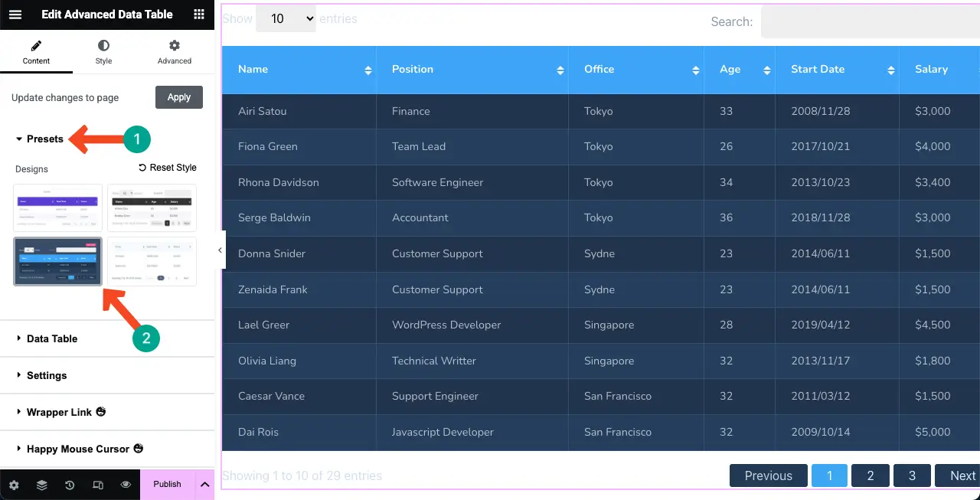This screenshot has width=980, height=500.
Task: Click the Salary column header
Action: pyautogui.click(x=939, y=70)
